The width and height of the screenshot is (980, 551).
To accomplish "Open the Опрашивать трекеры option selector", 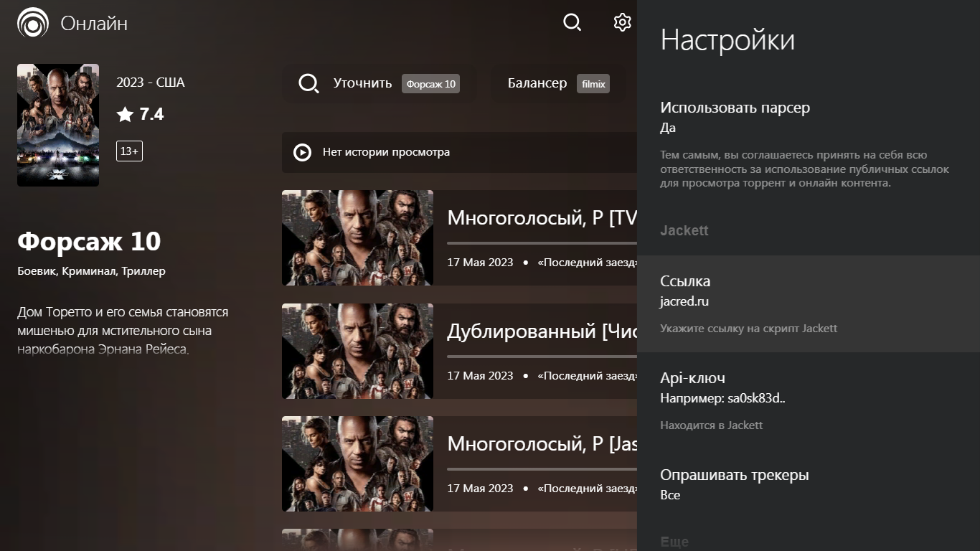I will click(809, 484).
